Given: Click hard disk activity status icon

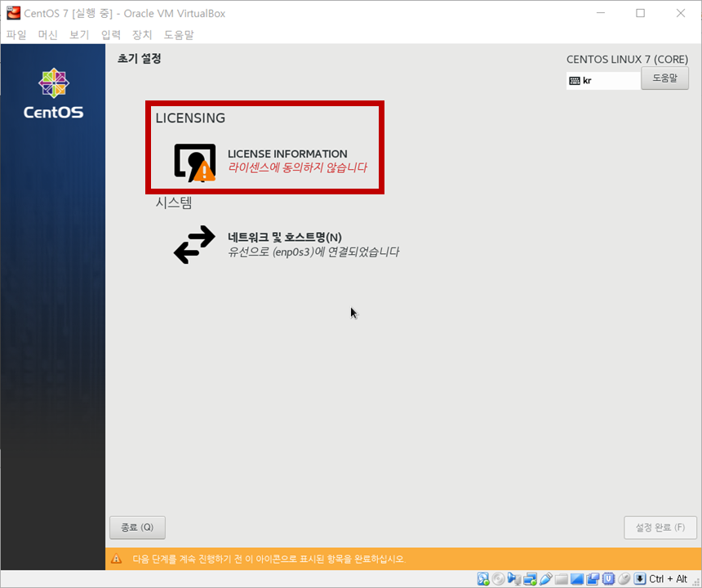Looking at the screenshot, I should point(483,578).
